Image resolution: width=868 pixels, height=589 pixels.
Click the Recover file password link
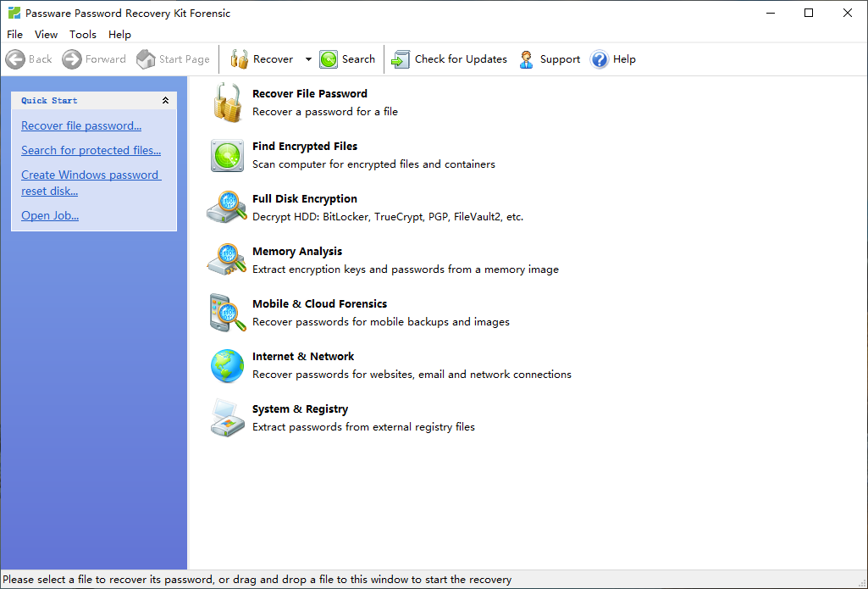click(81, 125)
